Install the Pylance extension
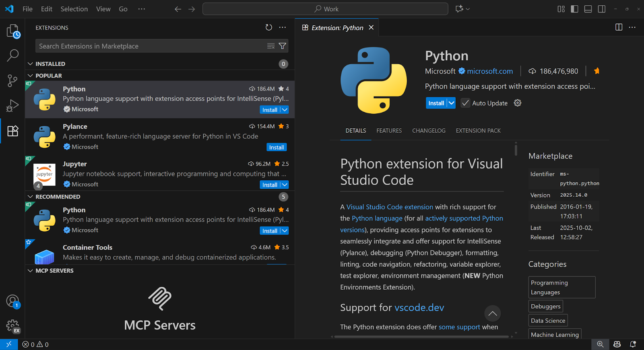This screenshot has height=350, width=644. [x=277, y=147]
